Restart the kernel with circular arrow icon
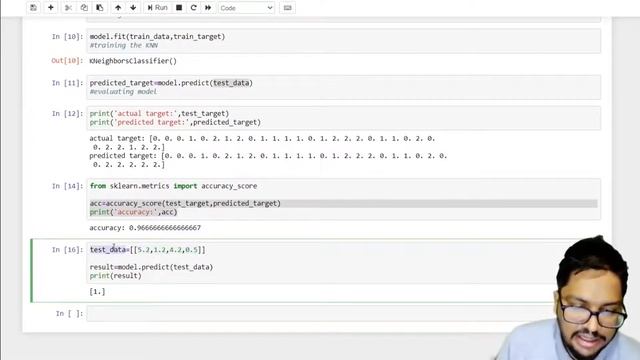 (193, 8)
